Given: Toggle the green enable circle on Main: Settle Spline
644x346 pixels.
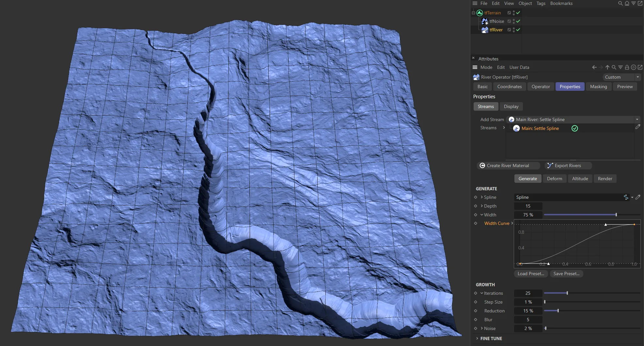Looking at the screenshot, I should click(574, 128).
